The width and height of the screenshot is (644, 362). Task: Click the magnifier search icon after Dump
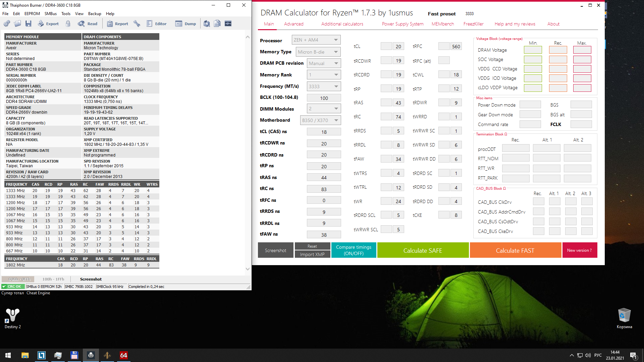[207, 23]
